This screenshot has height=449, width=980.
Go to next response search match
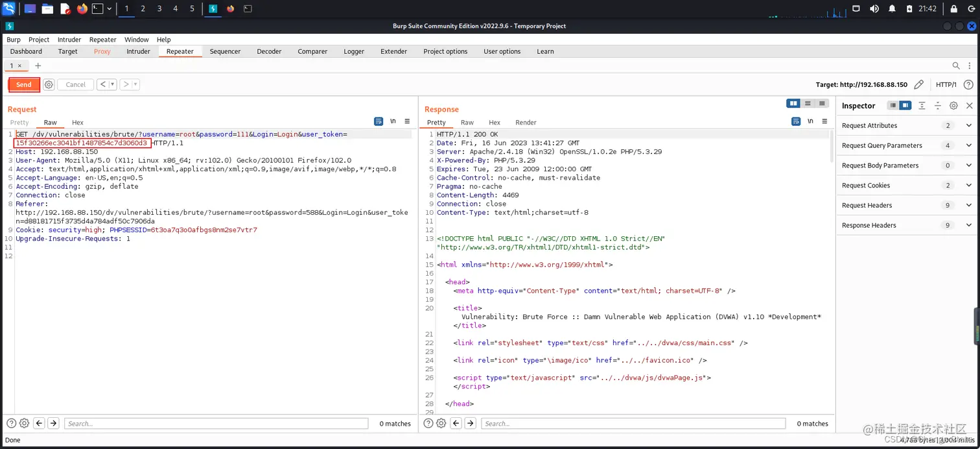click(x=471, y=423)
